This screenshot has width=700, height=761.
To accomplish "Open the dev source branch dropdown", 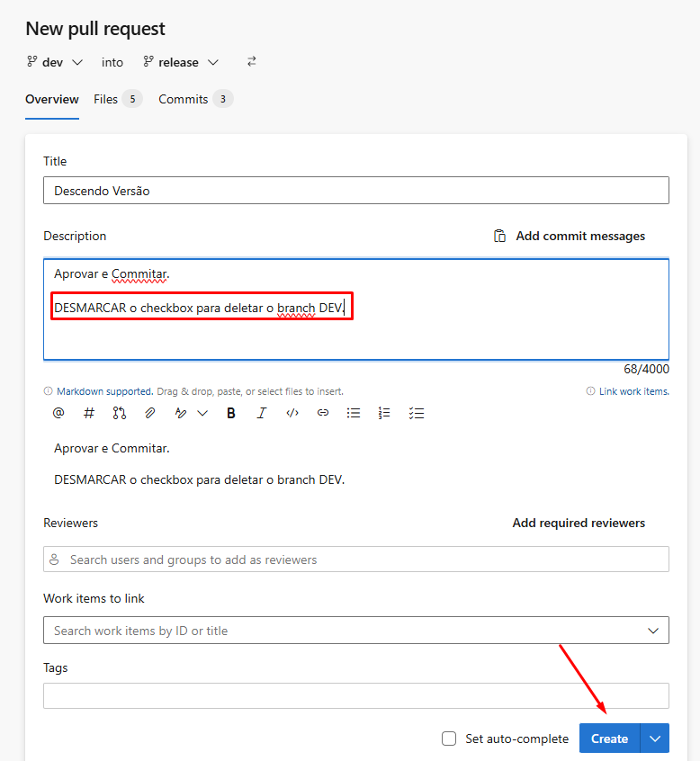I will [x=55, y=62].
